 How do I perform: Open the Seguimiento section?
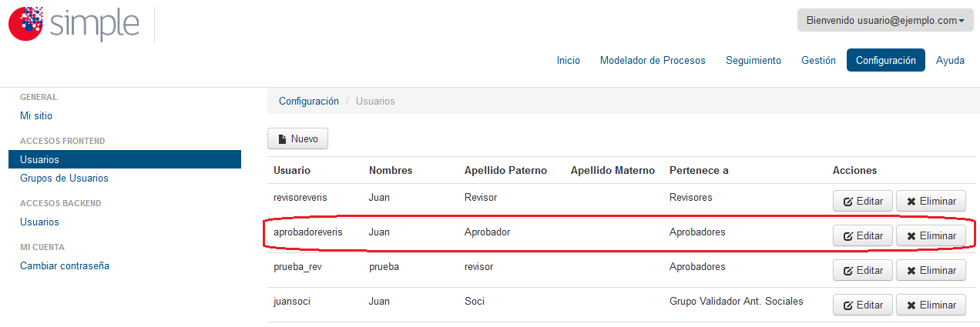pos(753,60)
